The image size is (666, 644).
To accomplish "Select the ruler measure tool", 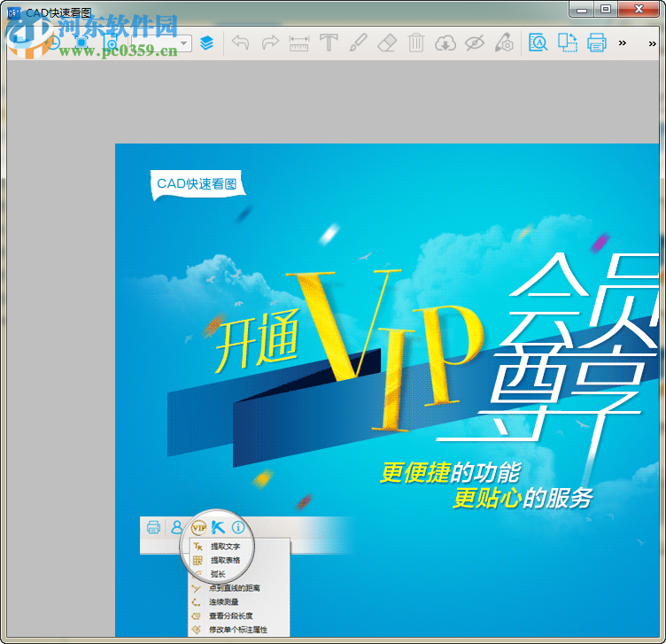I will (299, 43).
